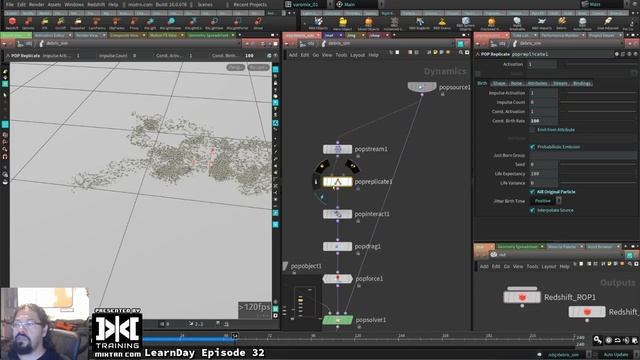Select the green popsolver1 node
The width and height of the screenshot is (640, 360).
338,320
